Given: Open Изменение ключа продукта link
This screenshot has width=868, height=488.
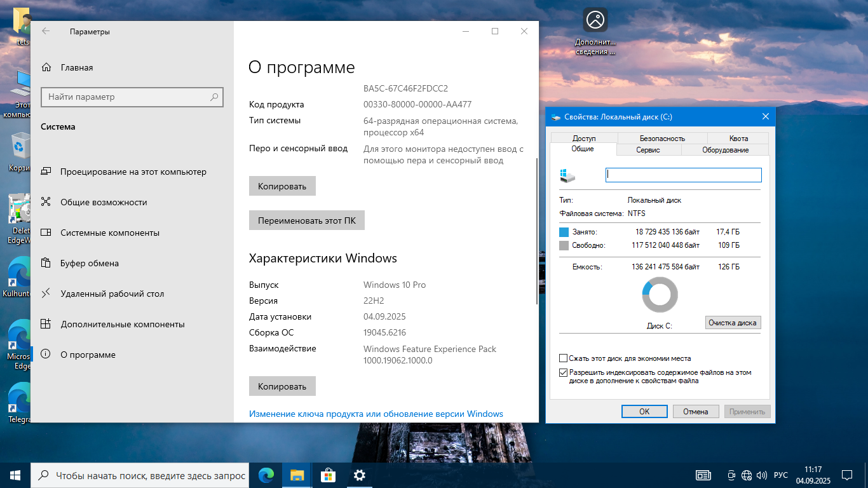Looking at the screenshot, I should [376, 414].
